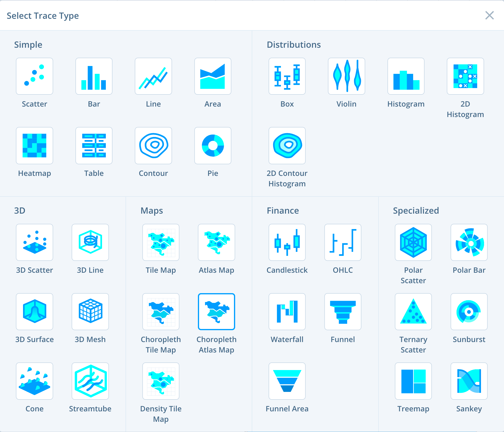Choose the Streamtube trace icon
The height and width of the screenshot is (432, 504).
pos(90,381)
